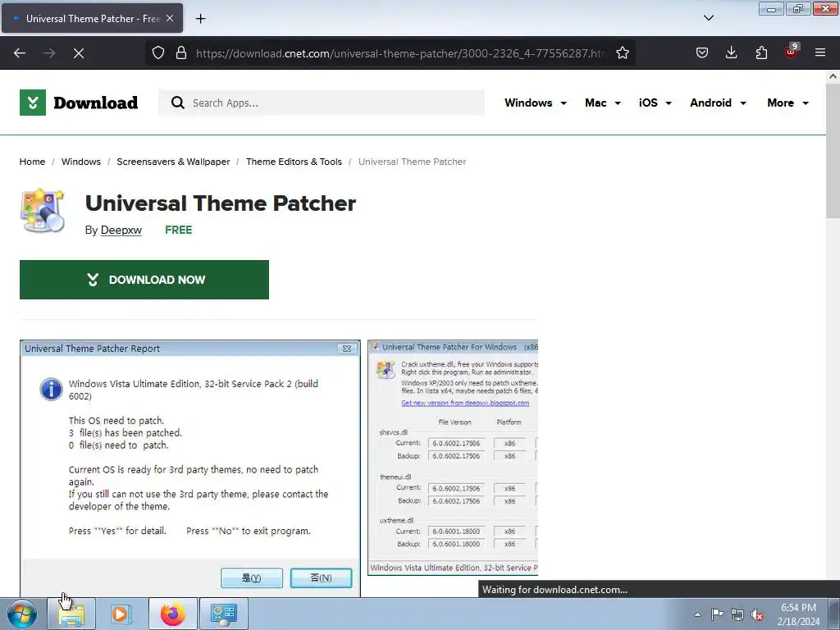
Task: Open Firefox downloads panel
Action: (x=731, y=53)
